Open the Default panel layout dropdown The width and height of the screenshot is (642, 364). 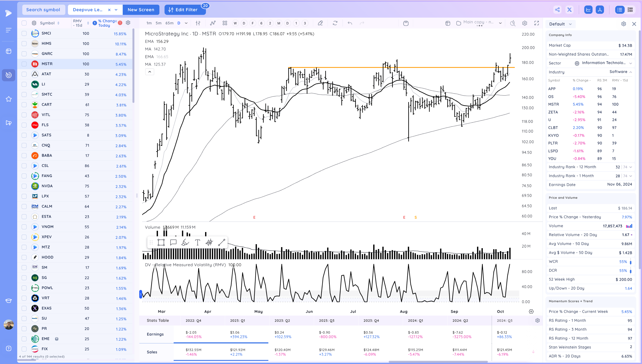[560, 24]
